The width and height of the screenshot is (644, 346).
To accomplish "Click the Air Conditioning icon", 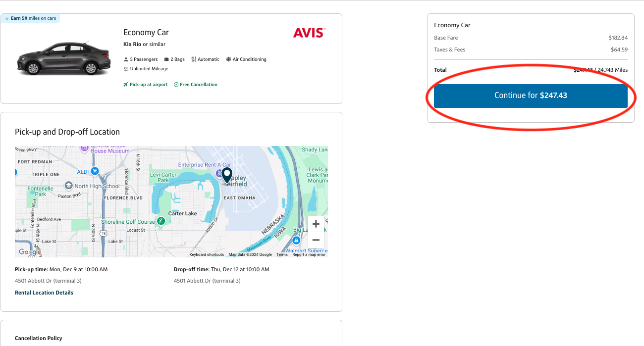I will [x=228, y=59].
